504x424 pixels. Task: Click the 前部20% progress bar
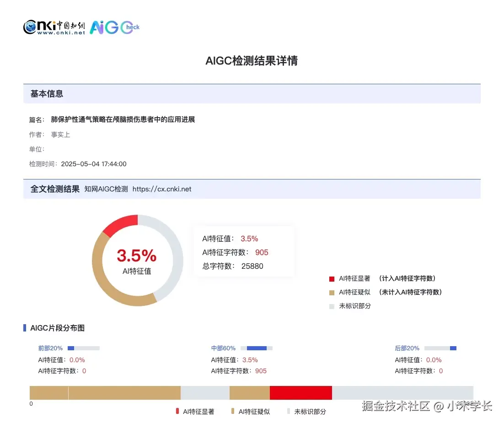pyautogui.click(x=83, y=348)
